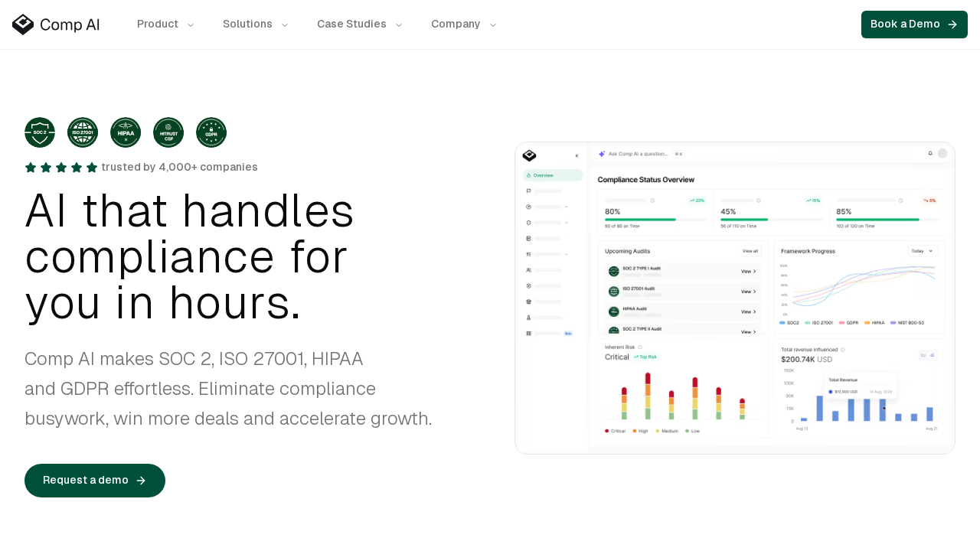This screenshot has width=980, height=551.
Task: Click View all in Upcoming Audits
Action: [x=750, y=251]
